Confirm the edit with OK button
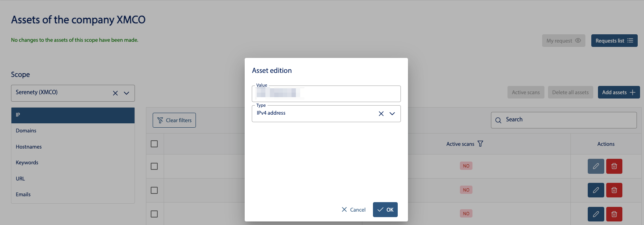Screen dimensions: 644x225 point(385,210)
